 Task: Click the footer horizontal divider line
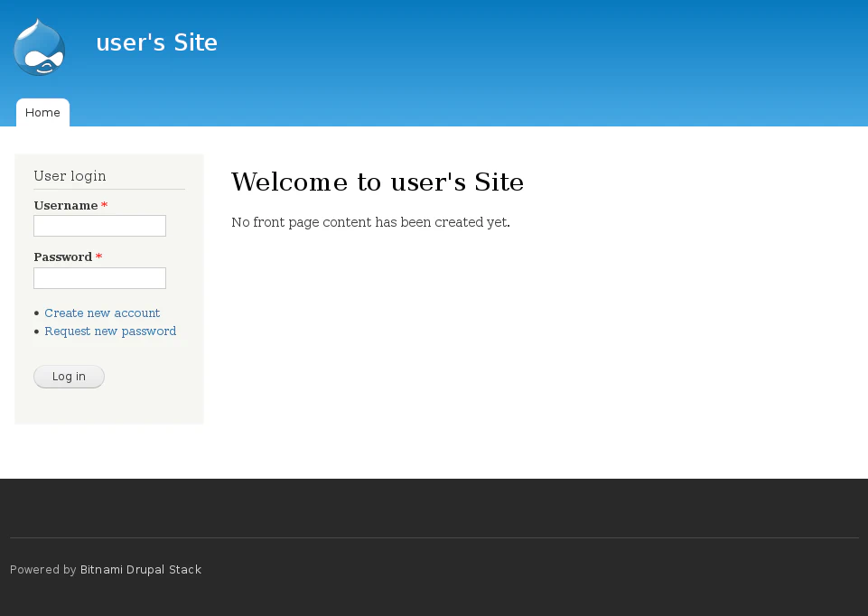click(x=434, y=538)
